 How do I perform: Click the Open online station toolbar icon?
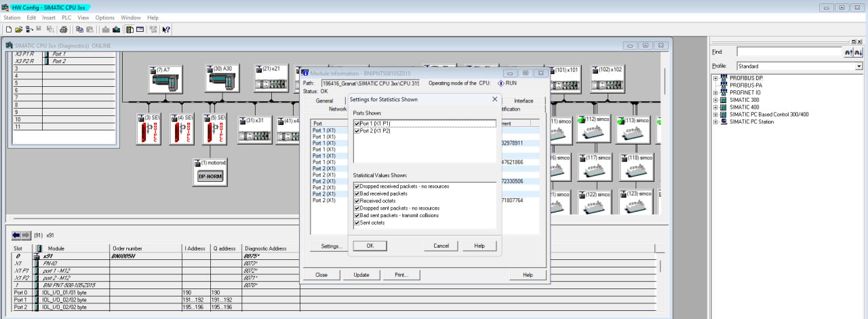[x=29, y=30]
